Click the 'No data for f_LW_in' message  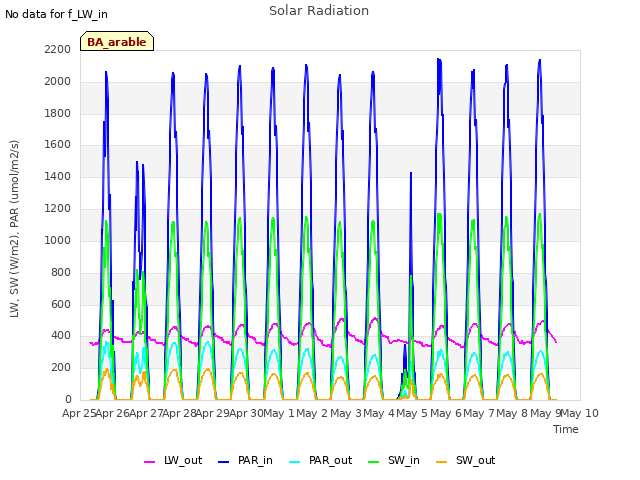(x=56, y=14)
